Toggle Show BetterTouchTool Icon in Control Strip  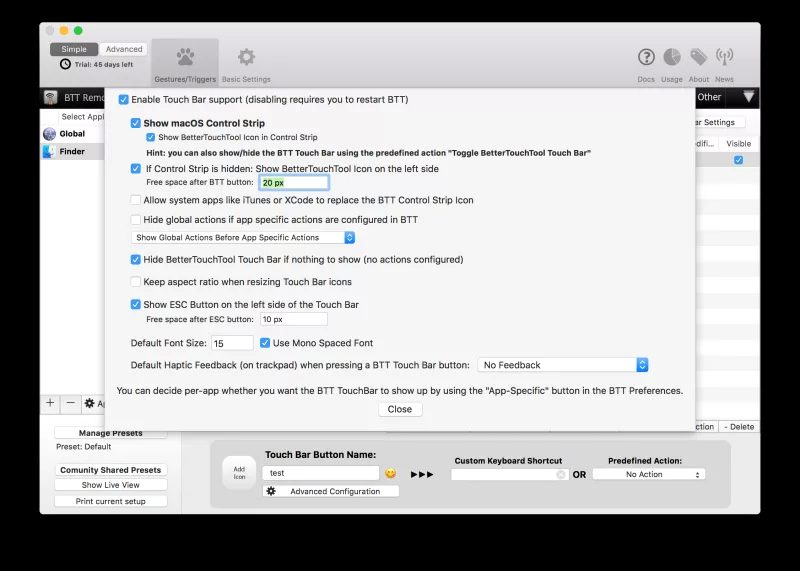(151, 137)
